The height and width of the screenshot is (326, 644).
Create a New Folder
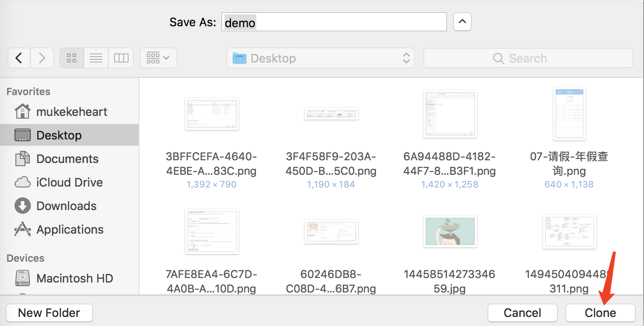tap(49, 313)
